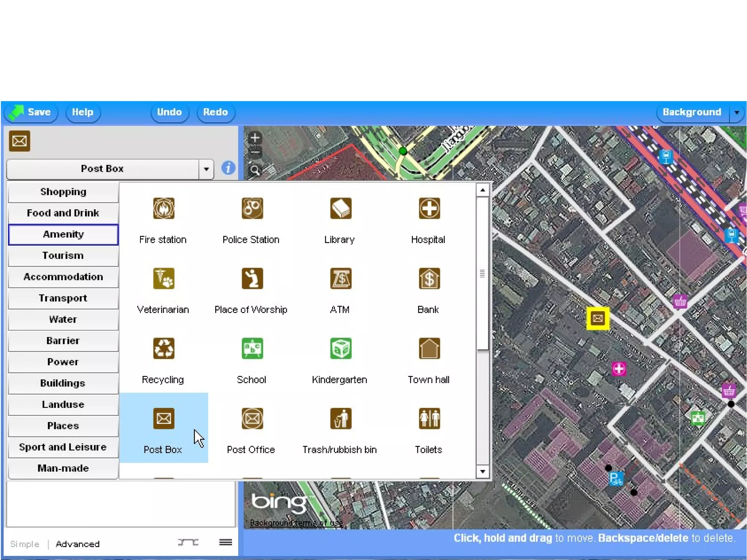Select the Fire station icon
Screen dimensions: 747x560
point(163,208)
